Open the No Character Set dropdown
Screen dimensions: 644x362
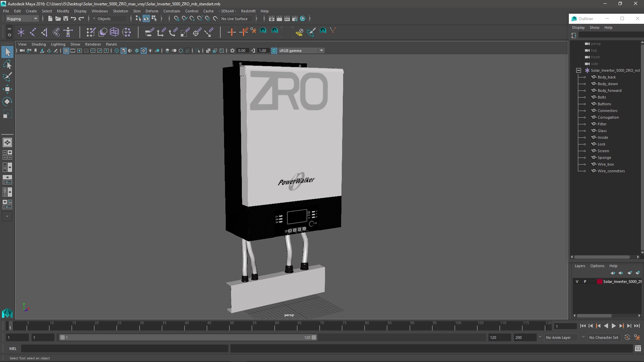(x=605, y=338)
